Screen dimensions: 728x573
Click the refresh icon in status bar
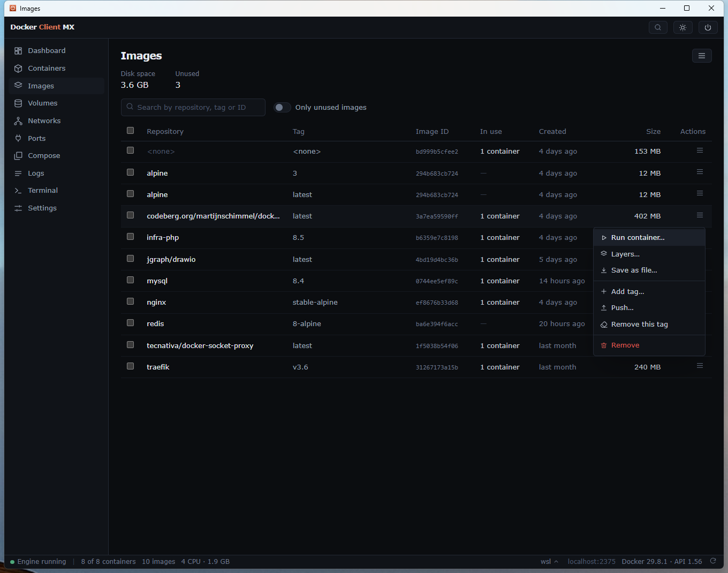pos(713,561)
